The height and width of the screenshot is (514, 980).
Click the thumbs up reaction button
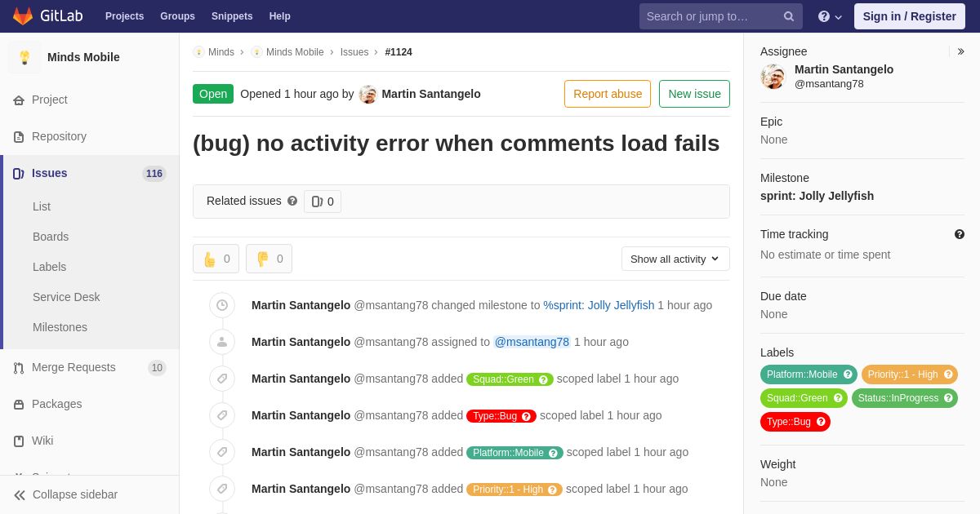(x=216, y=259)
